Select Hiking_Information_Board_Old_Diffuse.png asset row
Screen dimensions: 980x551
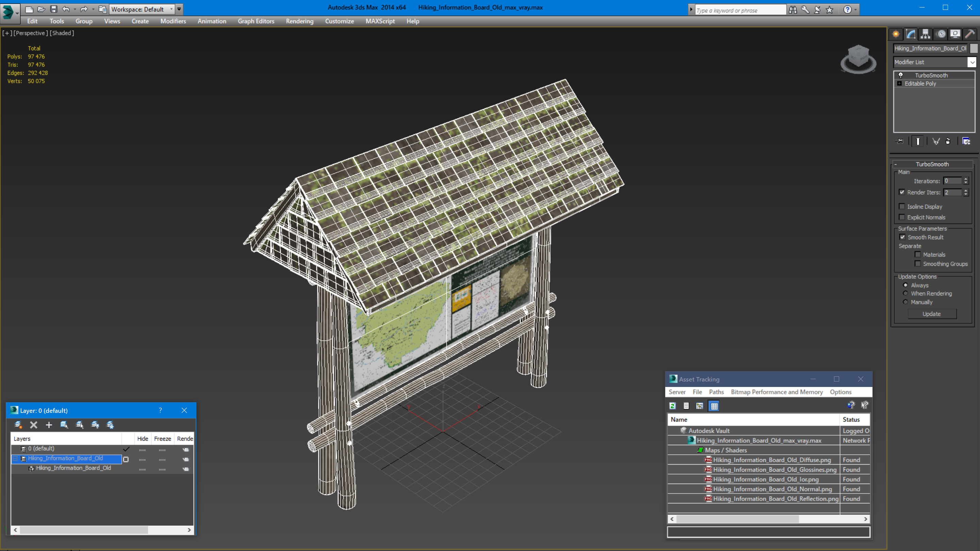click(768, 460)
